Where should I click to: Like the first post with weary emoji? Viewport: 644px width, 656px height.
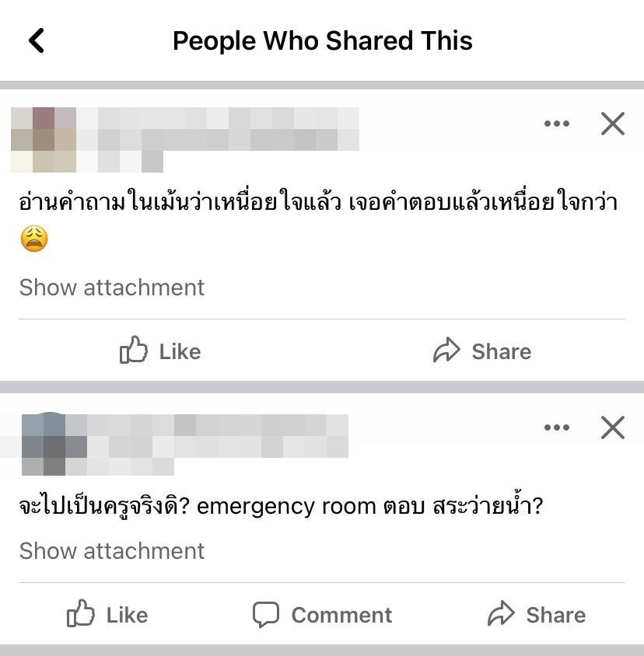pos(160,351)
